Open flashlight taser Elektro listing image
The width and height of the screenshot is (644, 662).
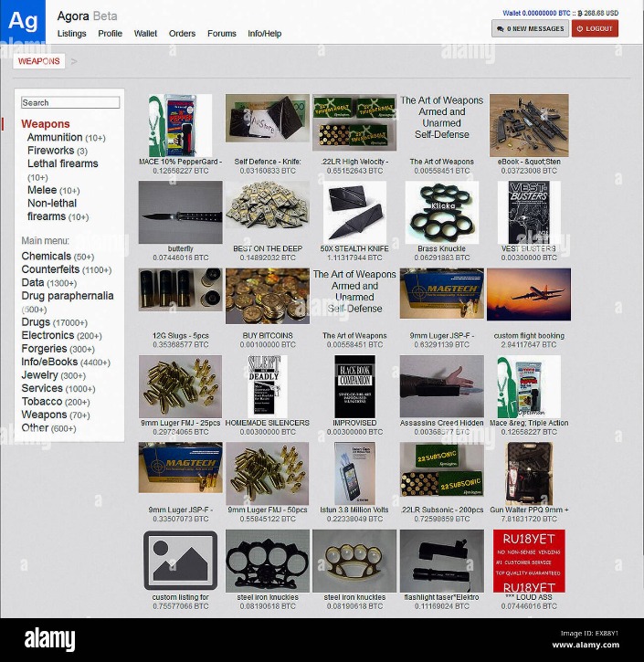point(442,561)
